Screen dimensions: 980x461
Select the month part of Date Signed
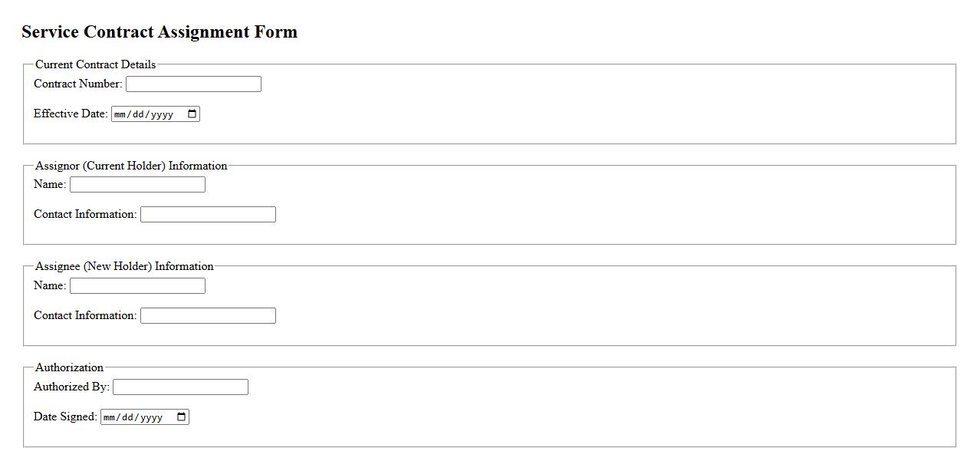tap(110, 418)
